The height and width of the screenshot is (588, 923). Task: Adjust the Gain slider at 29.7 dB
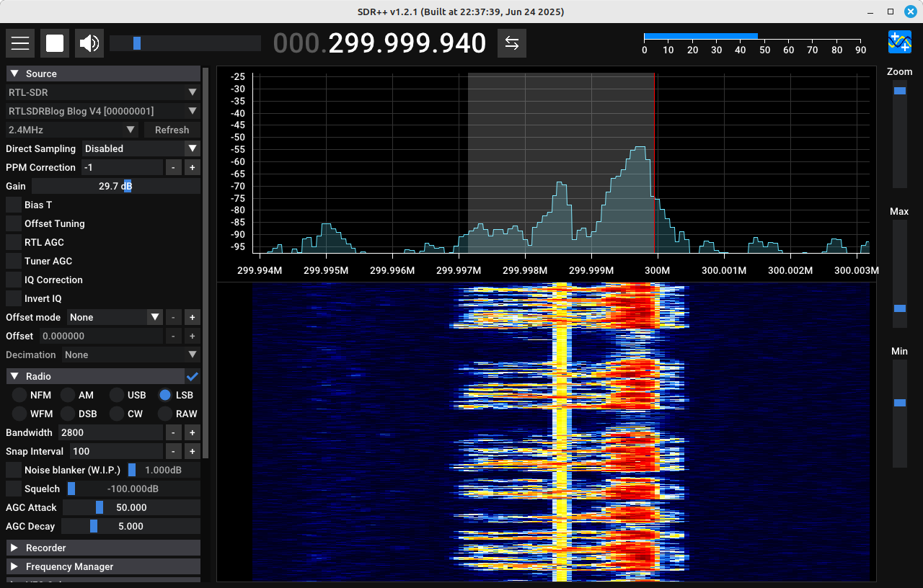click(x=116, y=186)
